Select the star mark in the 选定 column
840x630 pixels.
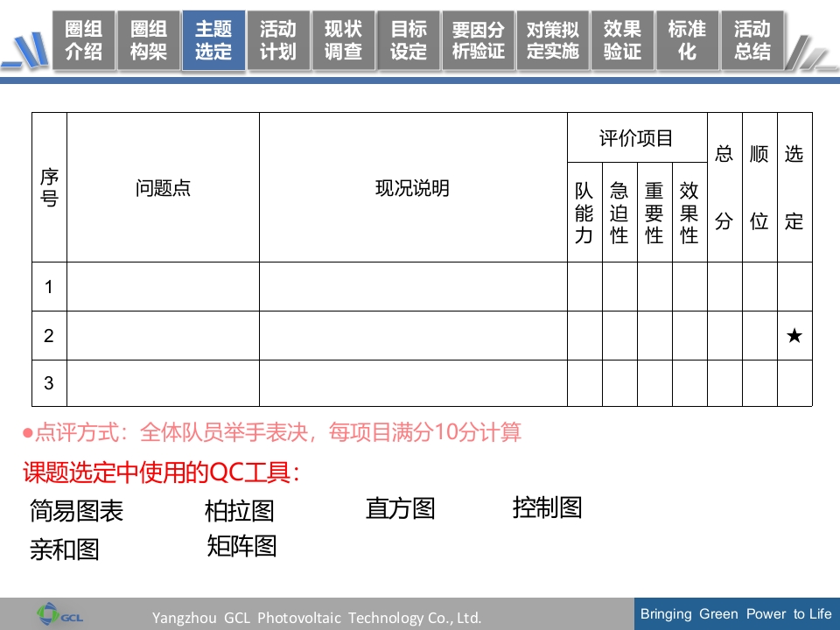[x=794, y=335]
